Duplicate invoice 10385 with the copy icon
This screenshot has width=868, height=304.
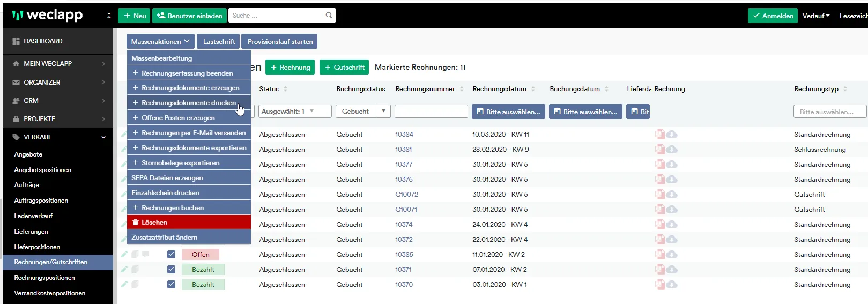pos(135,254)
